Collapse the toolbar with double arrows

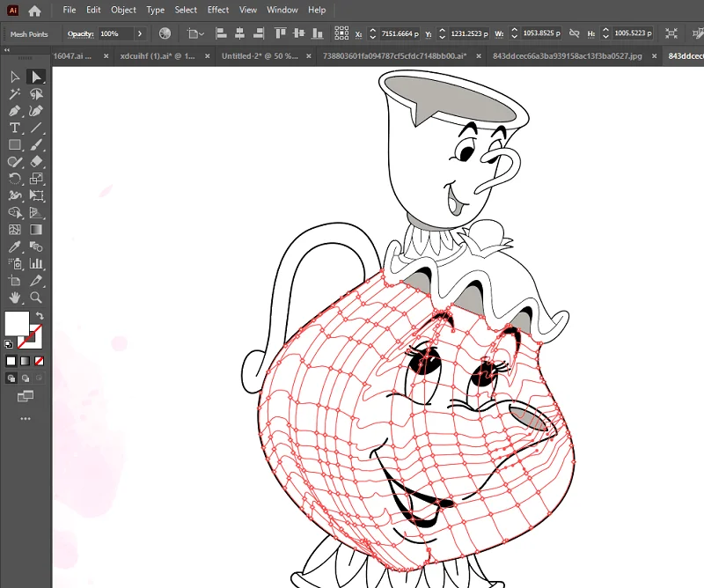pos(7,50)
